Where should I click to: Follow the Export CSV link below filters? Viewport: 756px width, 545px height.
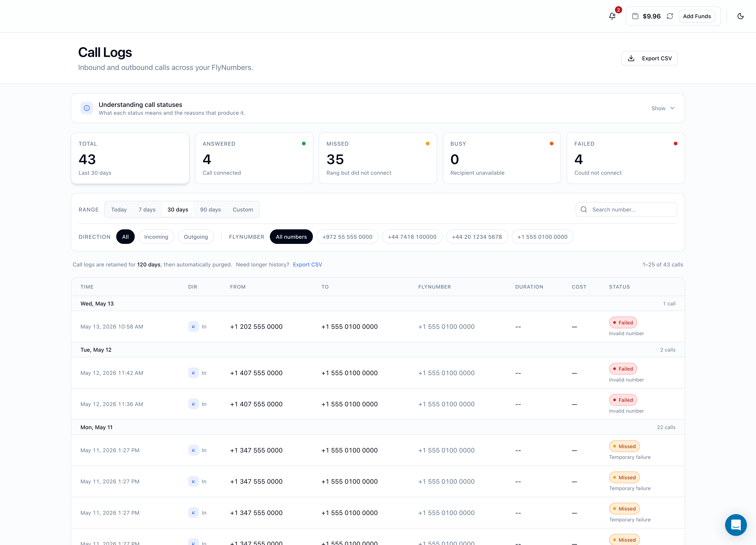(307, 264)
